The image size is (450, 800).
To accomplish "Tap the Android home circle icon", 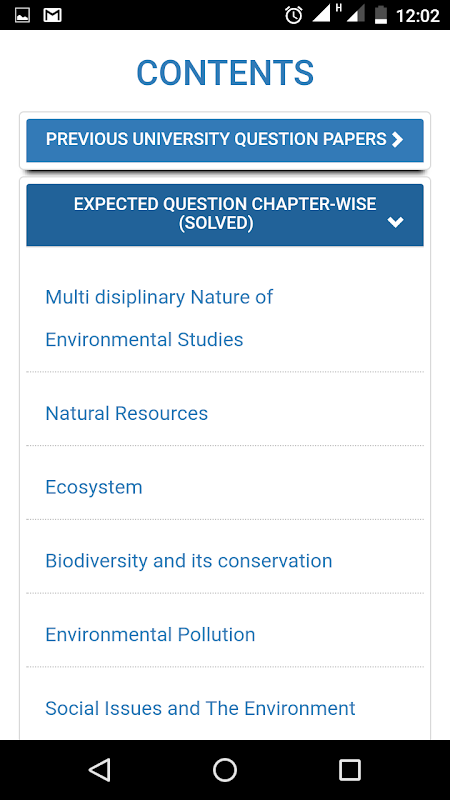I will (225, 770).
